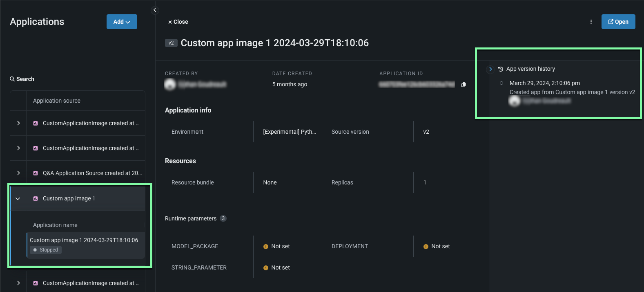Close the app details panel
This screenshot has height=292, width=644.
point(178,22)
